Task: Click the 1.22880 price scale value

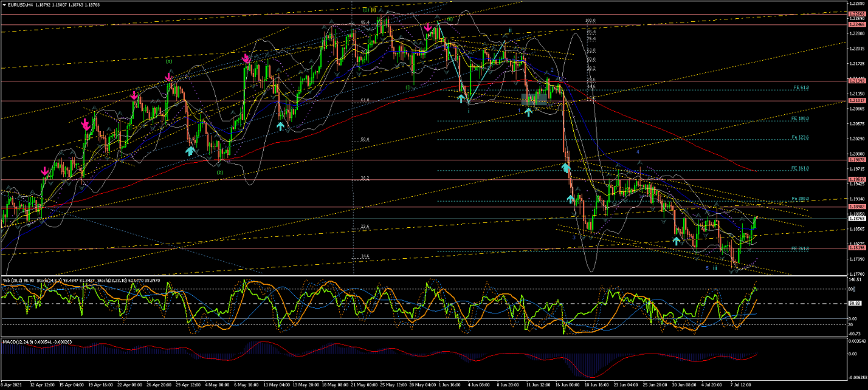Action: (856, 4)
